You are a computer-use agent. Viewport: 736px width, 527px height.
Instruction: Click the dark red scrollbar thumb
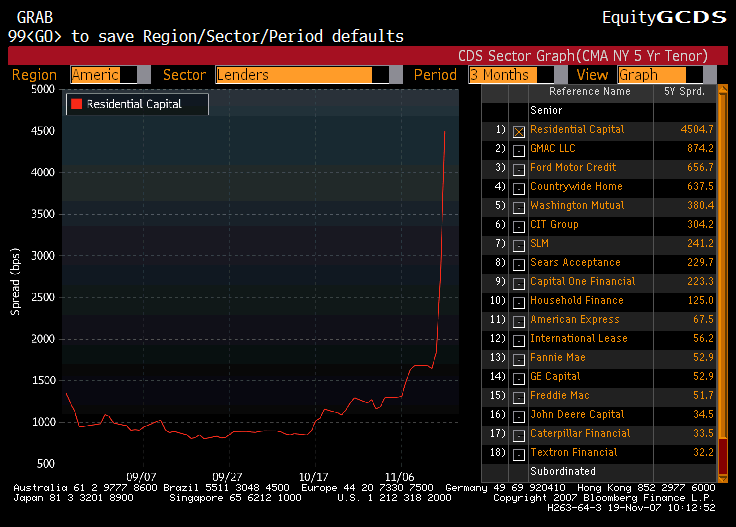[x=723, y=457]
